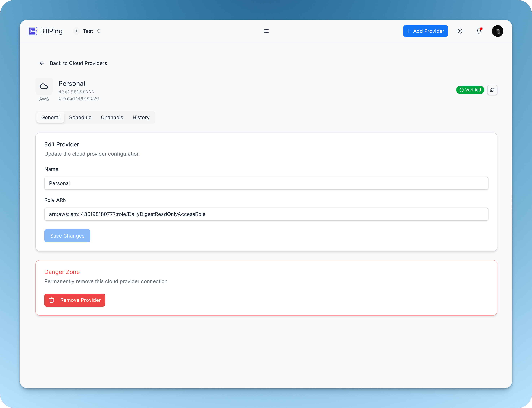Click the Verified status badge

pos(470,90)
